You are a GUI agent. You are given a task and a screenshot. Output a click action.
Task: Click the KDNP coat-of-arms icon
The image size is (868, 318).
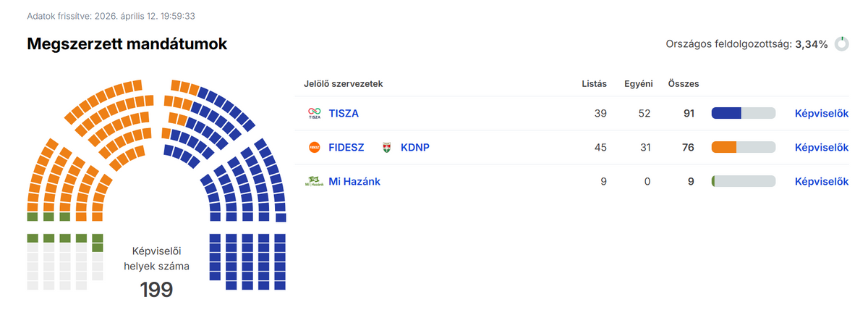pos(386,148)
